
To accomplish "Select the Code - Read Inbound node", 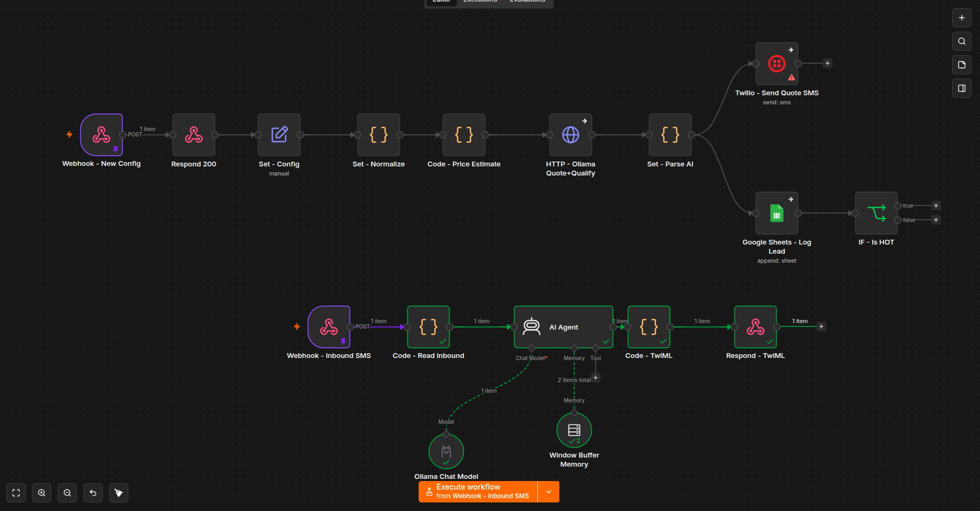I will (428, 327).
